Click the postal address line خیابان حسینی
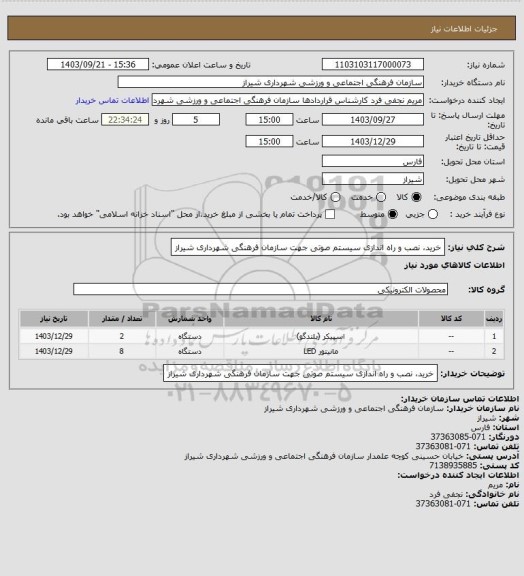524x576 pixels. coord(324,456)
